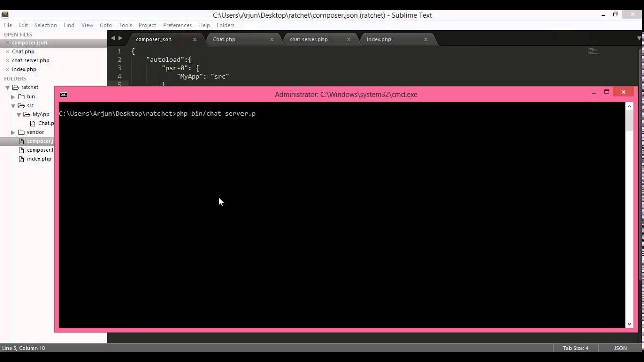Select index.php in Open Files
The image size is (644, 362).
[24, 70]
